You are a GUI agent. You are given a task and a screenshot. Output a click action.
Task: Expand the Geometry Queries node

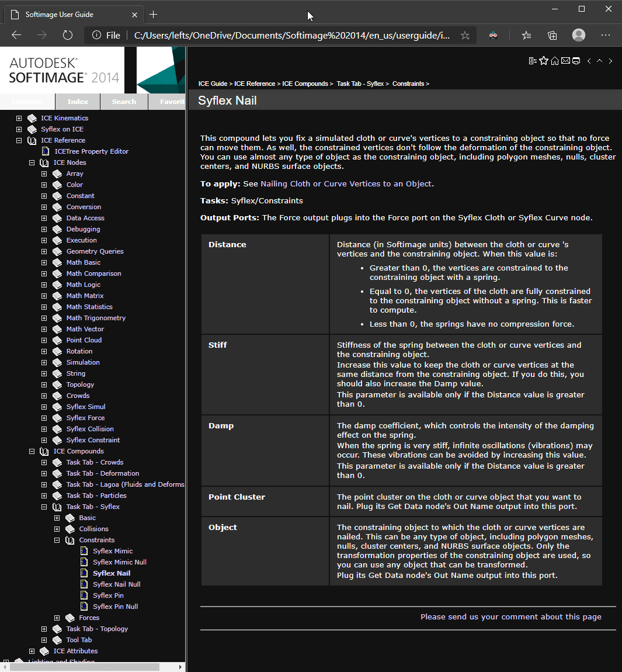[x=44, y=251]
